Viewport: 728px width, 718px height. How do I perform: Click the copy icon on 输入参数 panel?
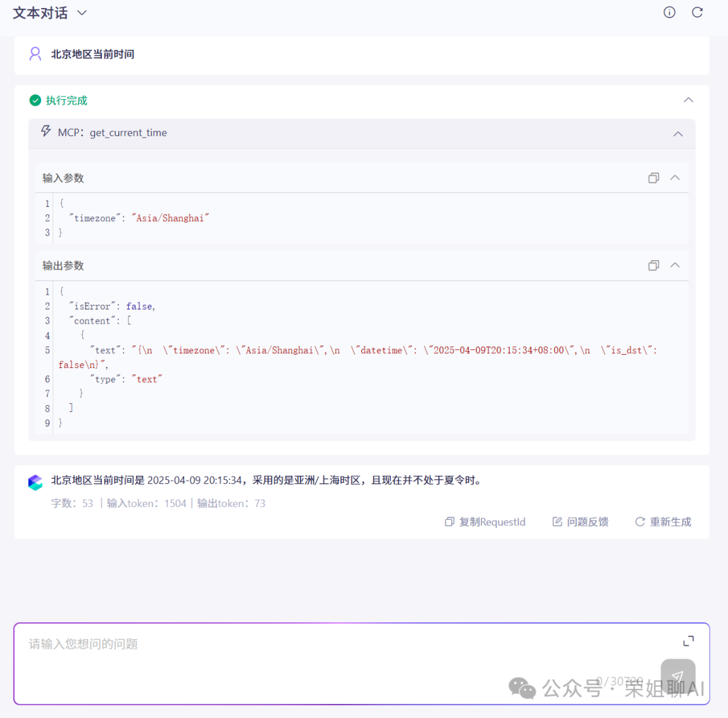pyautogui.click(x=653, y=177)
